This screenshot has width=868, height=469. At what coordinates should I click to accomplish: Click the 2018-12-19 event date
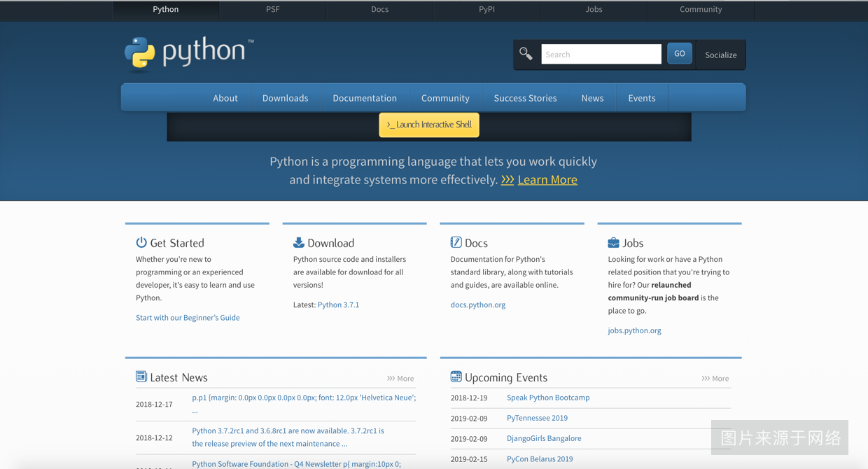tap(469, 398)
